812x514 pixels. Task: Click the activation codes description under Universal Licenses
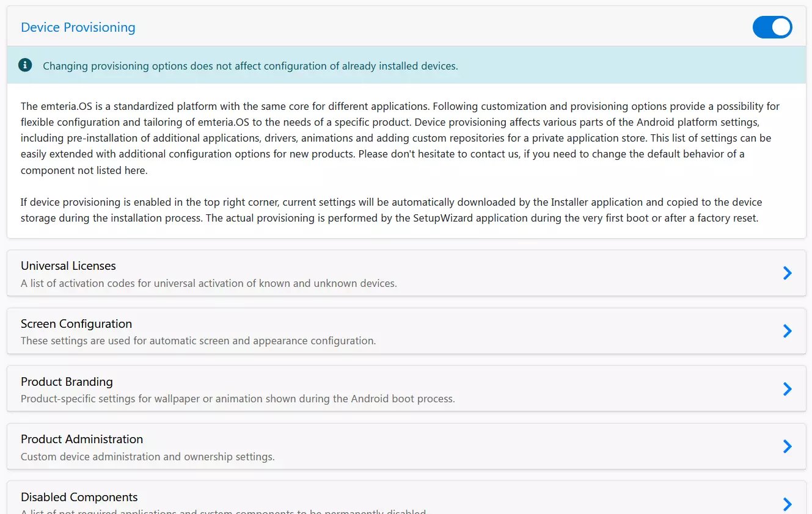point(209,283)
